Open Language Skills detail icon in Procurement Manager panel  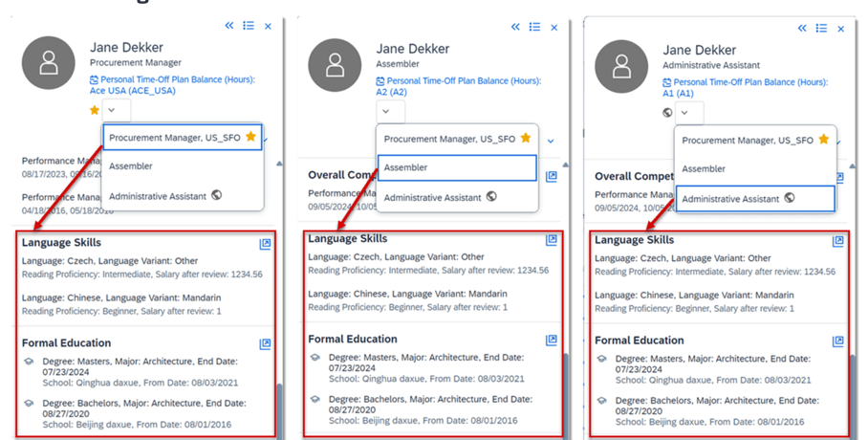(265, 244)
